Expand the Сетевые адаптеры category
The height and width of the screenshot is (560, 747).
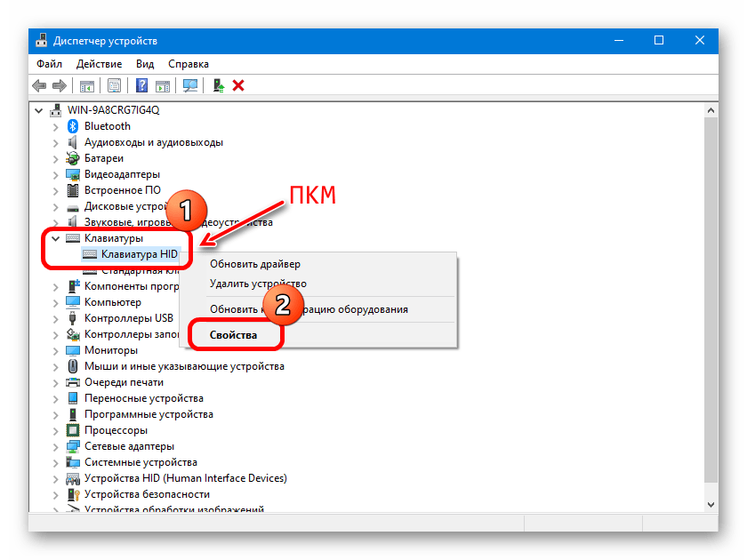tap(56, 446)
